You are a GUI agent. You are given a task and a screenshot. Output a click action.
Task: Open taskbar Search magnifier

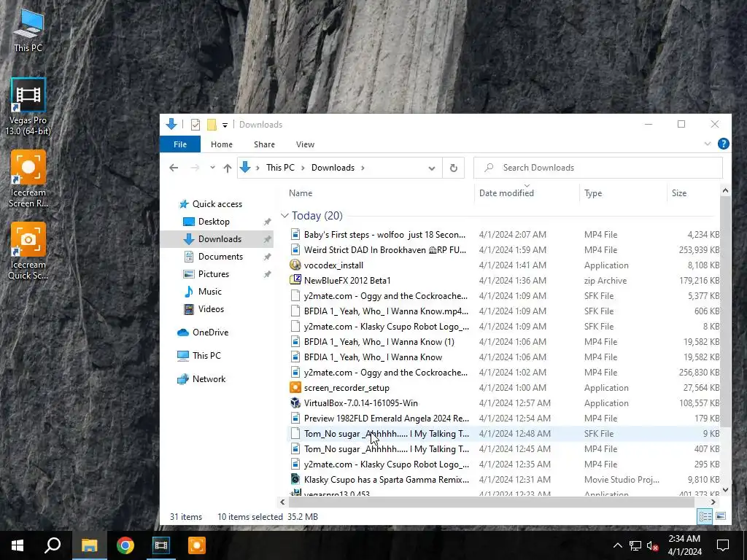[53, 545]
